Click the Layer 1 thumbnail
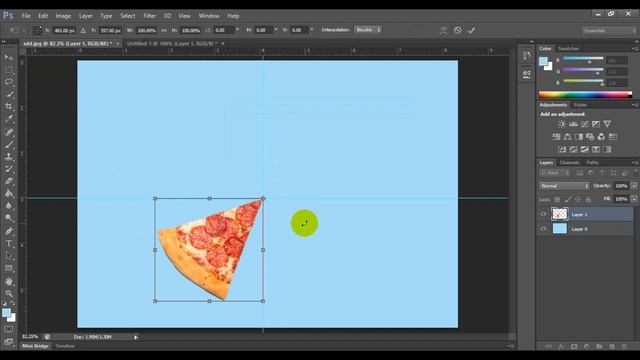640x360 pixels. [560, 214]
